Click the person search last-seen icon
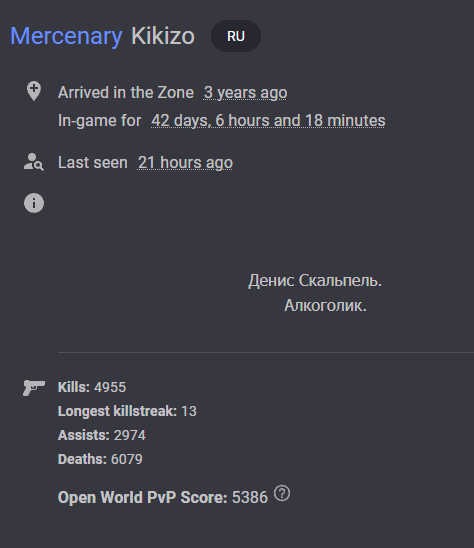This screenshot has height=548, width=474. click(x=34, y=162)
